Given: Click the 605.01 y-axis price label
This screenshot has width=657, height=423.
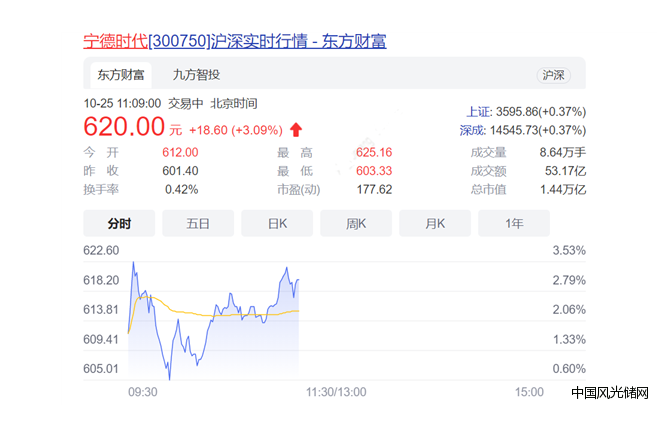Looking at the screenshot, I should pos(101,369).
